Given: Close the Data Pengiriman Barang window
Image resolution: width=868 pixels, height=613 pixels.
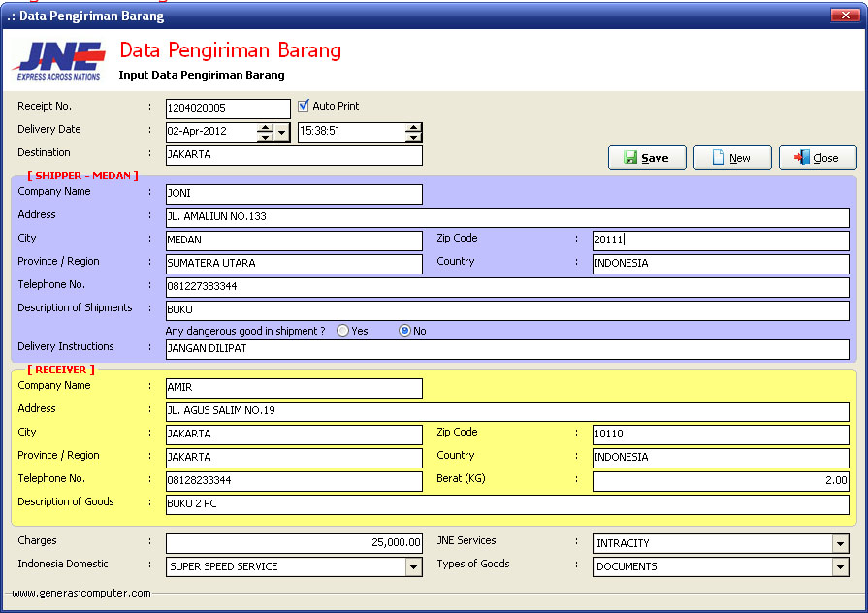Looking at the screenshot, I should pos(840,16).
